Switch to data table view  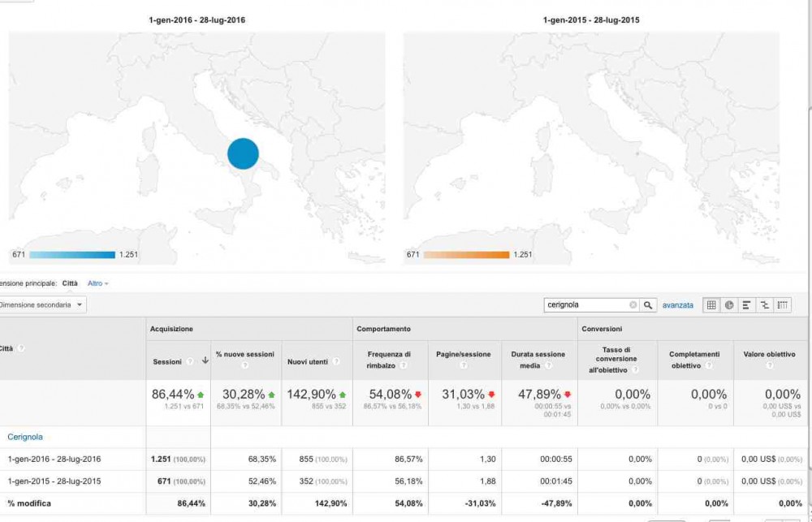[x=711, y=305]
